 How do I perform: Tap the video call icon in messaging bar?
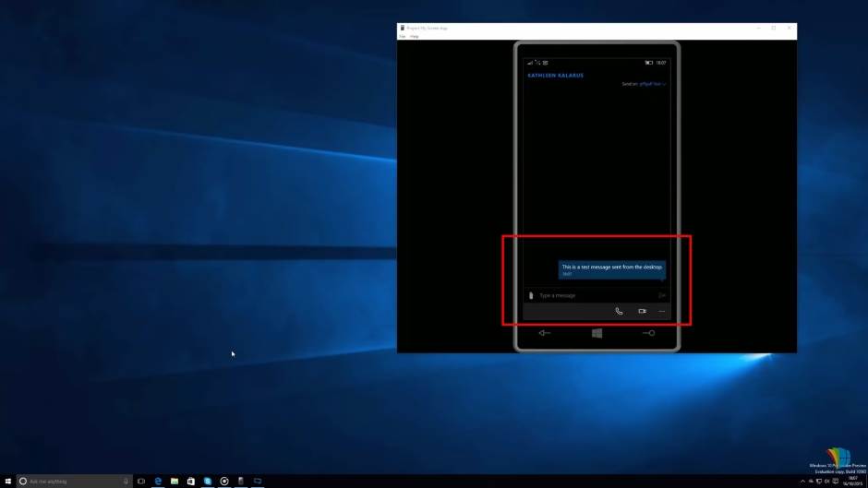click(642, 311)
